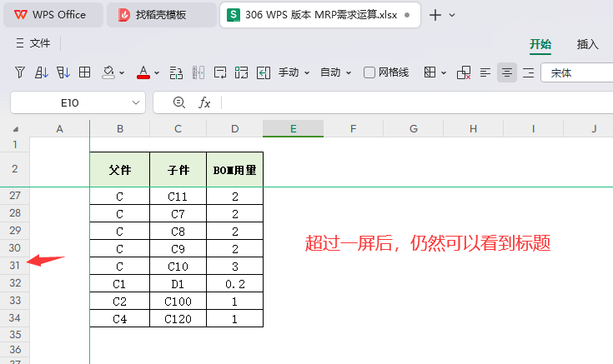Select column header G
Image resolution: width=613 pixels, height=364 pixels.
413,128
